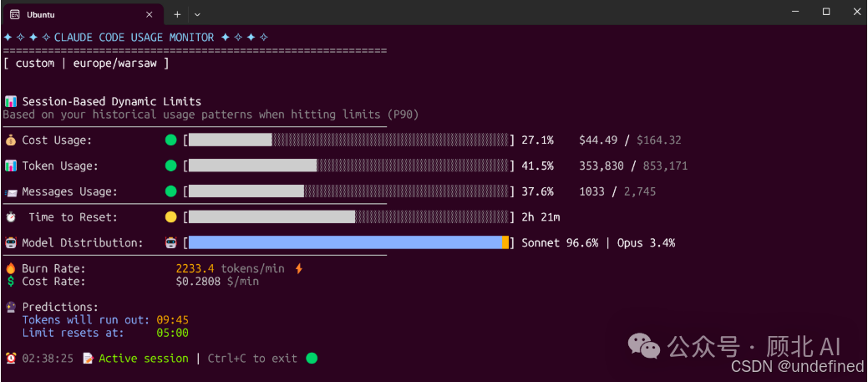Click the green dot after Ctrl+C to exit

pyautogui.click(x=312, y=359)
